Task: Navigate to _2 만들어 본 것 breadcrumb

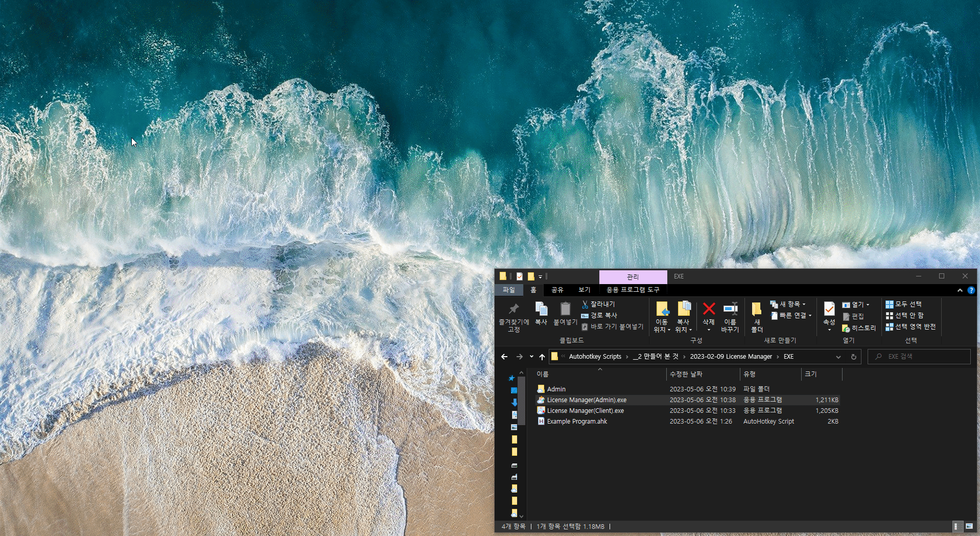Action: 656,357
